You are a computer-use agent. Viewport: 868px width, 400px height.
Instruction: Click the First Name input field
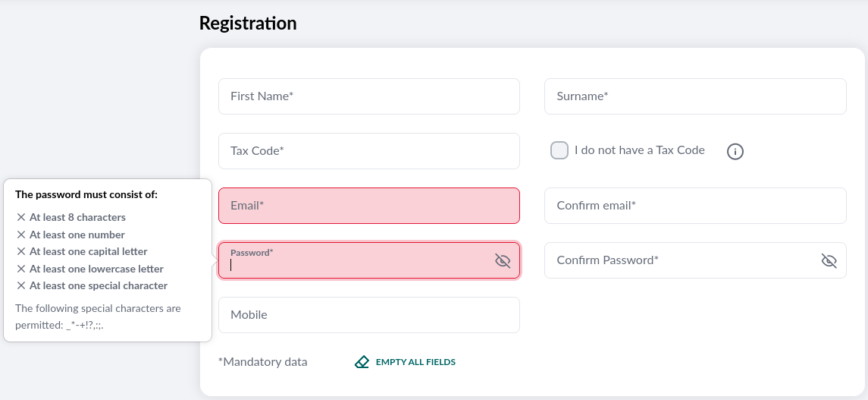(x=368, y=96)
